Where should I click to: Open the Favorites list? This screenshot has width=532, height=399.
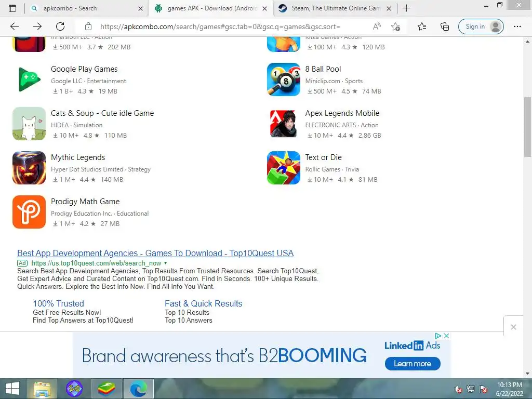tap(422, 26)
